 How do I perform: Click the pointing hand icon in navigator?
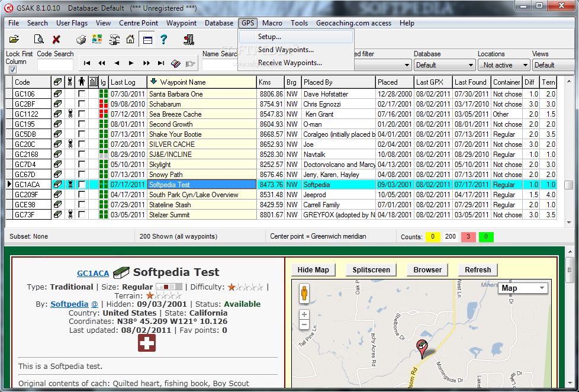click(191, 63)
